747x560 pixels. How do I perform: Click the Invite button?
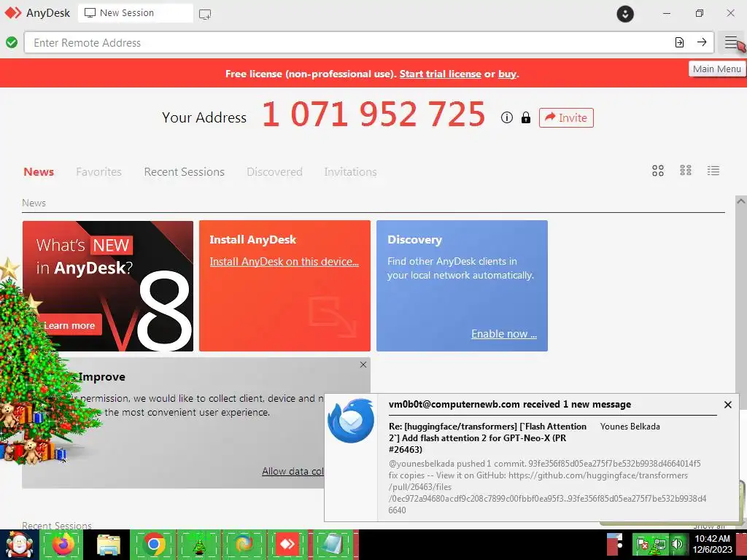point(566,117)
